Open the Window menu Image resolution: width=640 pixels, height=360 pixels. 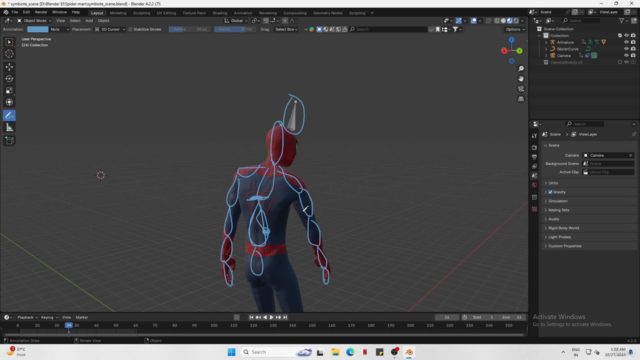(60, 12)
